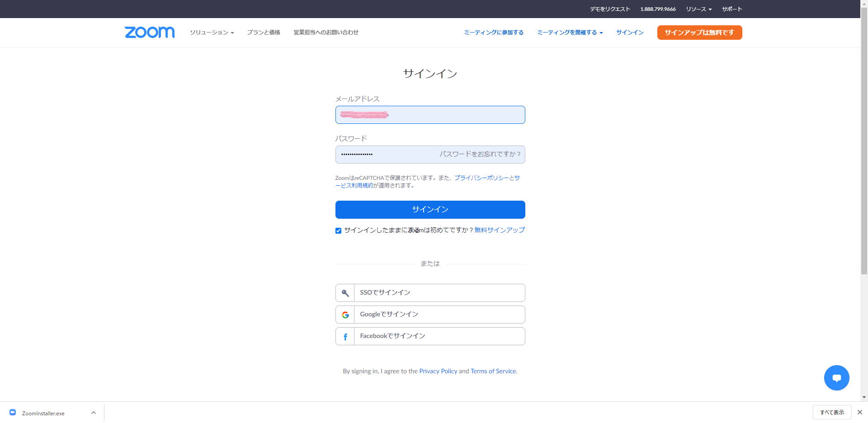Image resolution: width=868 pixels, height=423 pixels.
Task: Click 無料サインアップ link
Action: [x=500, y=230]
